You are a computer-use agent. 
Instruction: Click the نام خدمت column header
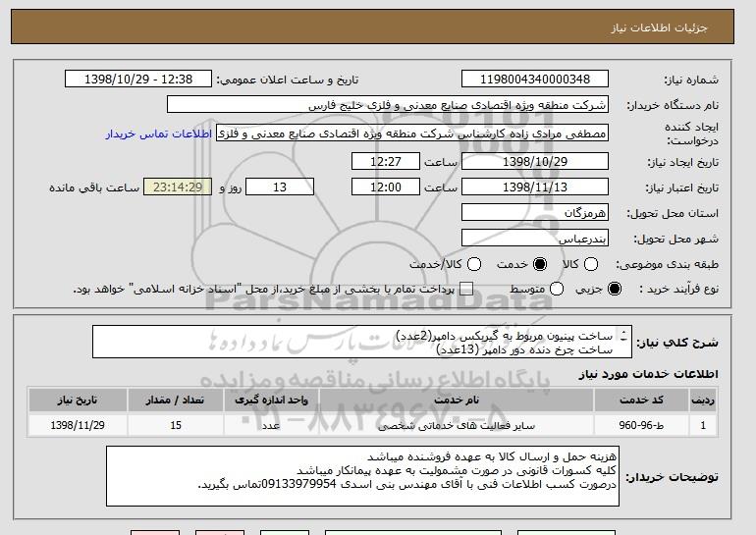(x=457, y=401)
